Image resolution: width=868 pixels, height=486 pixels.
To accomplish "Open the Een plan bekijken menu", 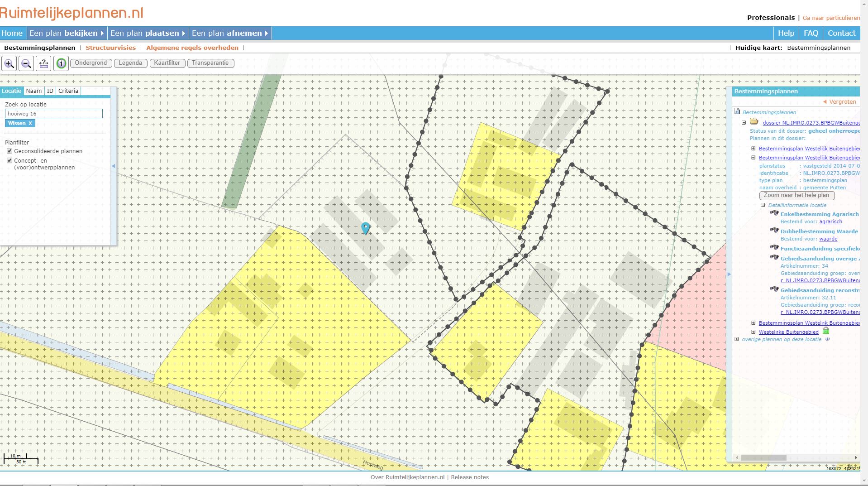I will pyautogui.click(x=67, y=33).
